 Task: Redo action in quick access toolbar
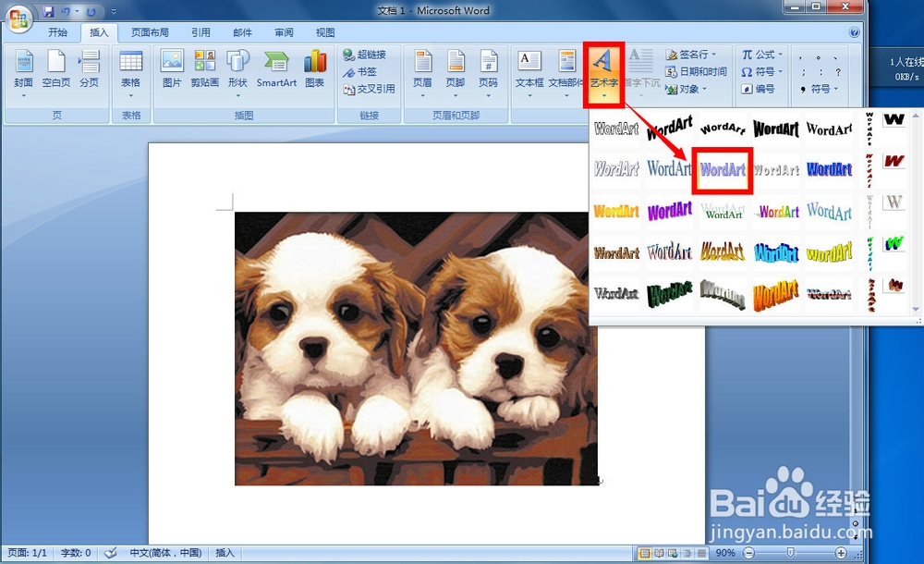tap(91, 11)
